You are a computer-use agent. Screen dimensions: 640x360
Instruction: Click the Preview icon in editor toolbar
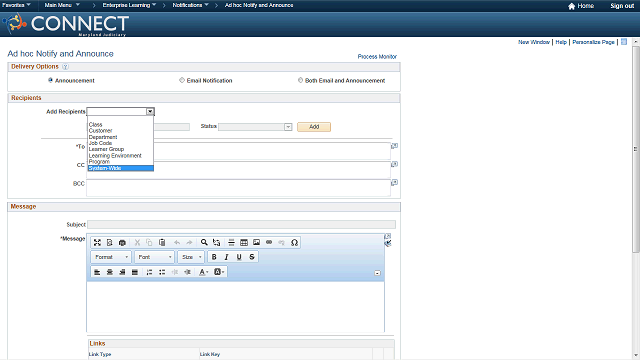point(109,242)
